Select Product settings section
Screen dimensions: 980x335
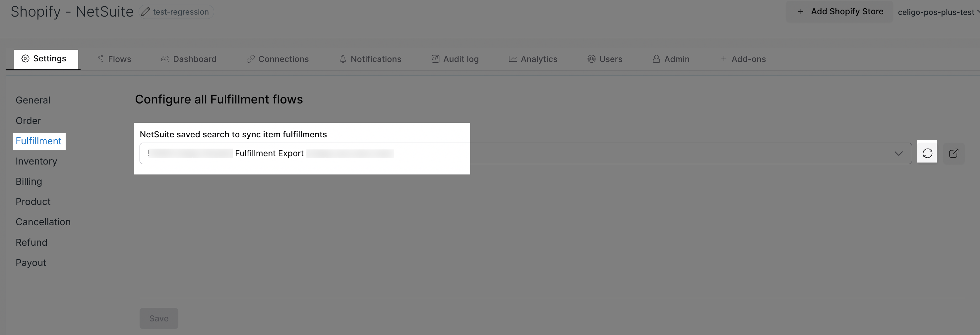33,202
